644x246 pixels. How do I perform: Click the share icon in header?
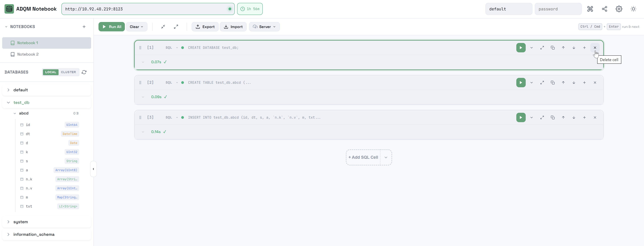click(604, 9)
